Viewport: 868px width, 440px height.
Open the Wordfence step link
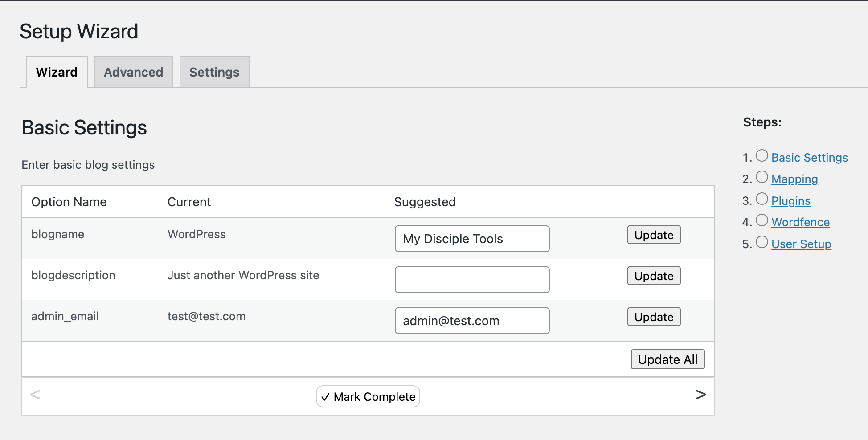click(800, 222)
